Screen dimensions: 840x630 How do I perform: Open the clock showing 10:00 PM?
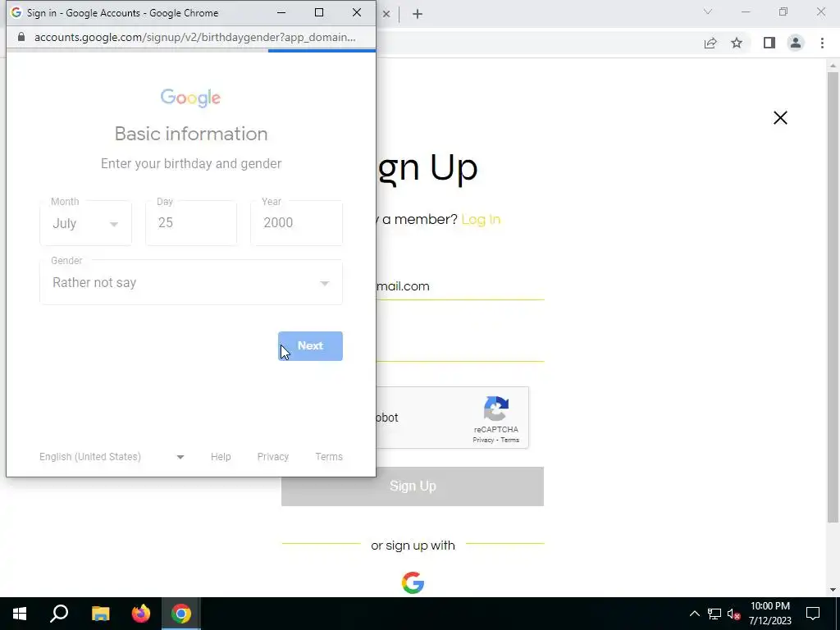pyautogui.click(x=769, y=614)
